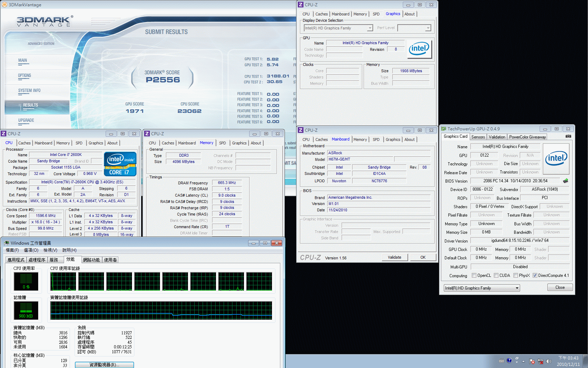The width and height of the screenshot is (588, 368).
Task: Show hidden tray icons arrow
Action: [x=524, y=361]
